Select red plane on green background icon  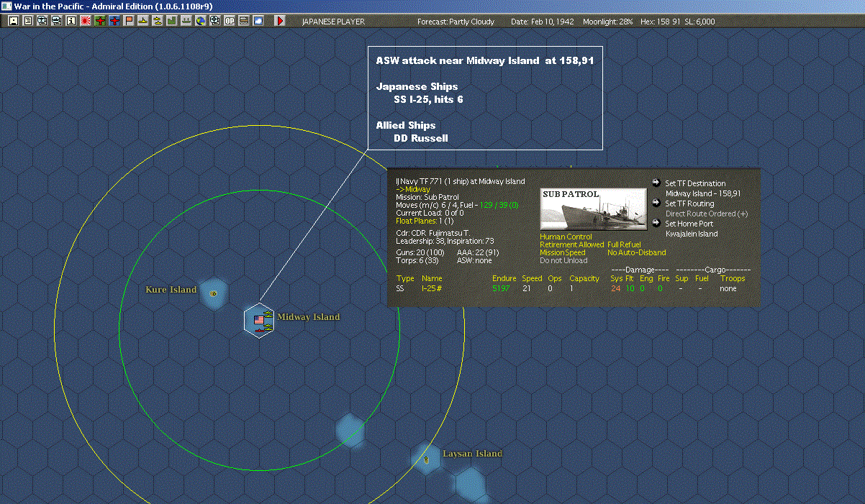[x=100, y=21]
